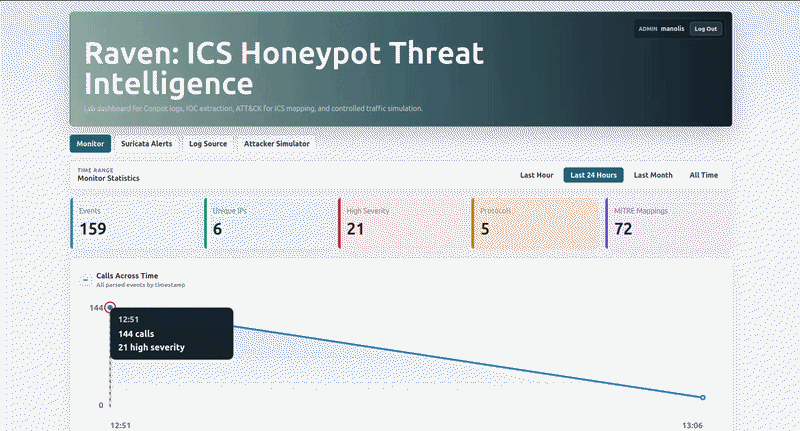Click the 13:06 axis label
The height and width of the screenshot is (431, 800).
click(692, 425)
